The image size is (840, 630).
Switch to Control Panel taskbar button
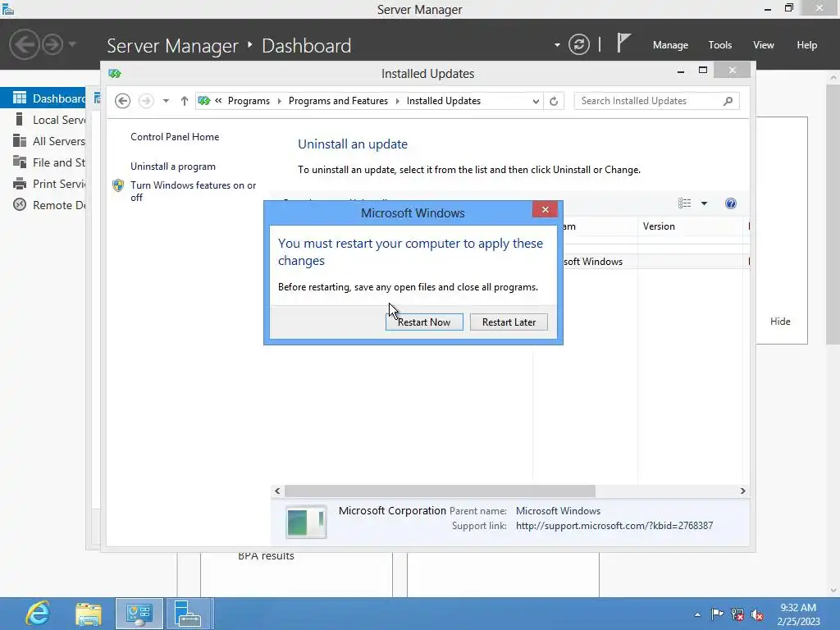pyautogui.click(x=139, y=614)
